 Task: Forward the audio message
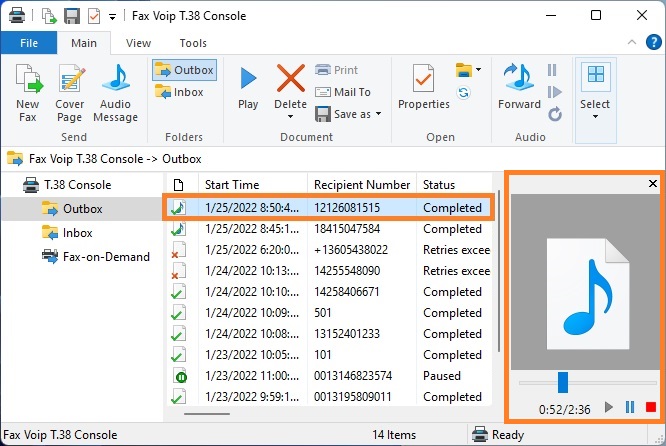click(x=519, y=88)
